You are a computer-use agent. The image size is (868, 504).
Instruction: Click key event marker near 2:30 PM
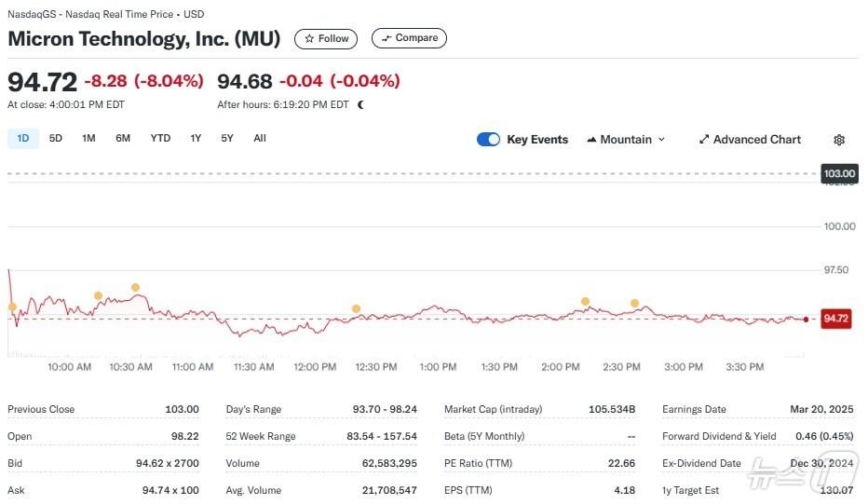tap(634, 304)
